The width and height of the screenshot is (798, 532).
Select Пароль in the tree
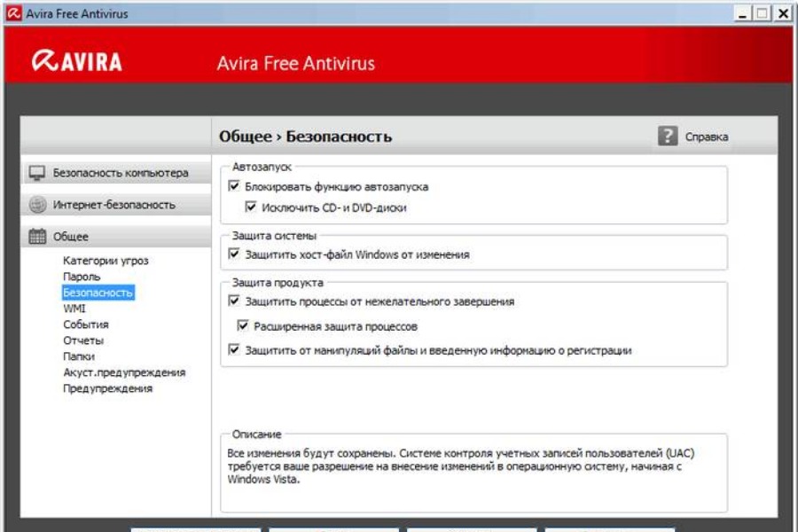click(82, 277)
